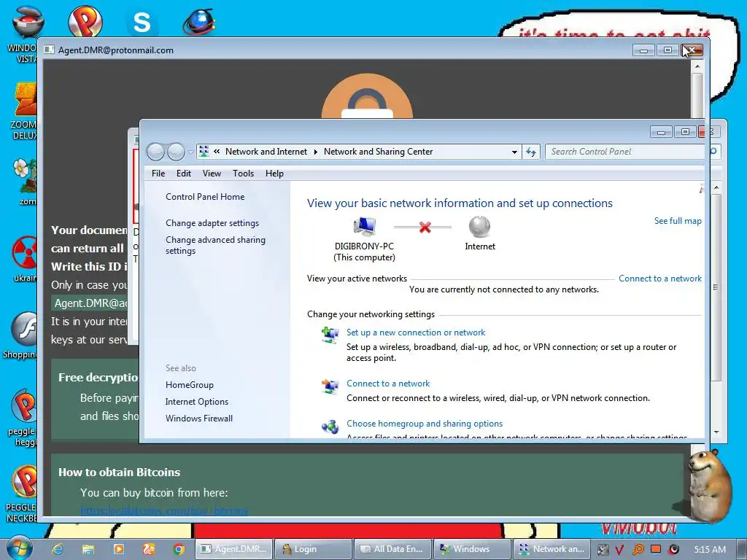Screen dimensions: 747x560
Task: Select Network and Sharing Center breadcrumb
Action: click(x=379, y=152)
